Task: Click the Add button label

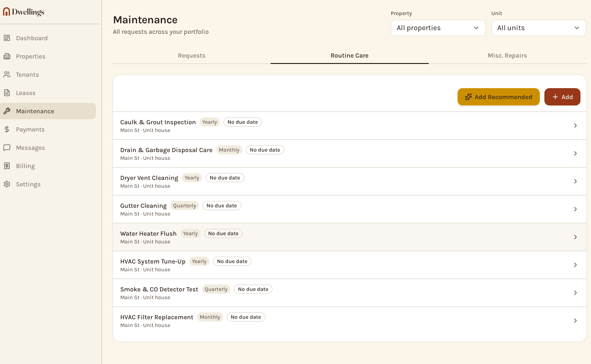Action: (x=567, y=97)
